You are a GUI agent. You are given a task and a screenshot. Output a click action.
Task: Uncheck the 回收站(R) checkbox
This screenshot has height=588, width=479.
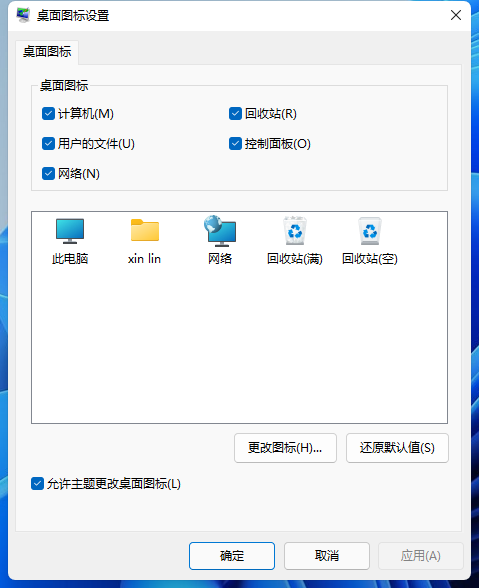click(x=235, y=114)
